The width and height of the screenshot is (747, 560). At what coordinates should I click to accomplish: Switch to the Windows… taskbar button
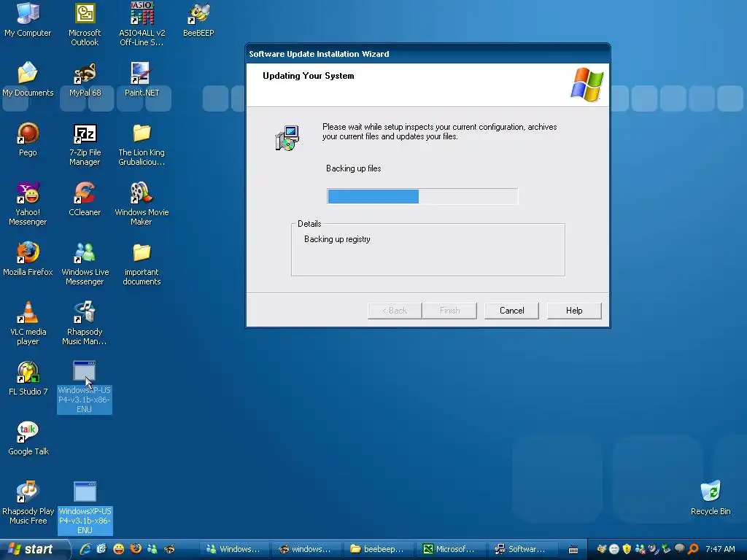[233, 549]
